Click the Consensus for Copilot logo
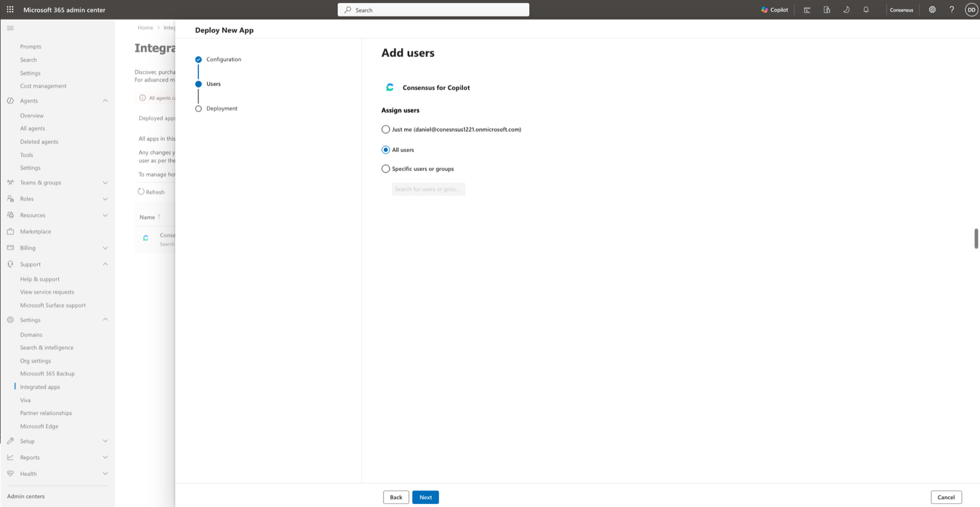 click(390, 88)
